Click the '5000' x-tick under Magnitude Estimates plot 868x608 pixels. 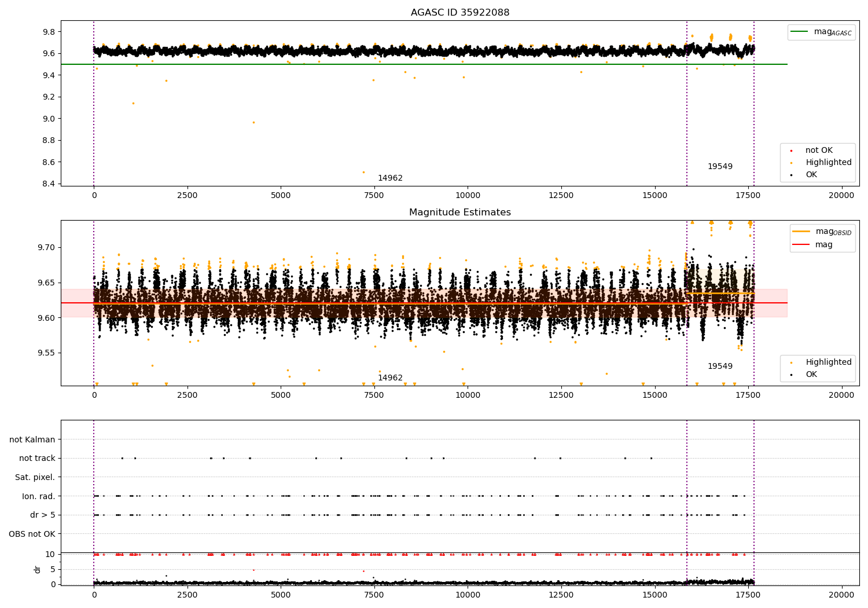[281, 395]
